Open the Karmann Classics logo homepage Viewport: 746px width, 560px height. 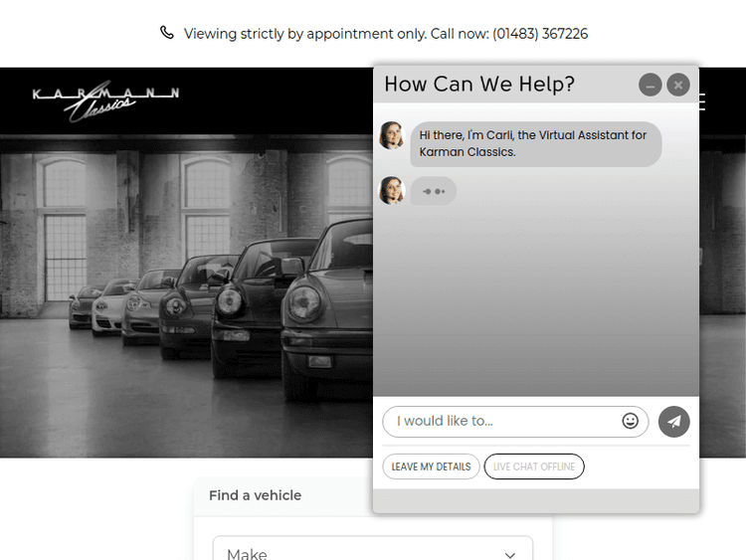pos(105,100)
